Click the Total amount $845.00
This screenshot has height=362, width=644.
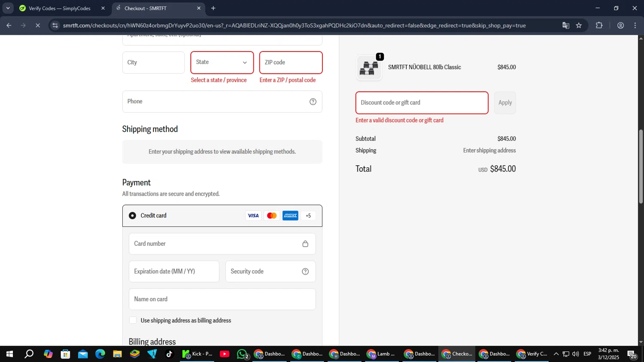tap(503, 169)
